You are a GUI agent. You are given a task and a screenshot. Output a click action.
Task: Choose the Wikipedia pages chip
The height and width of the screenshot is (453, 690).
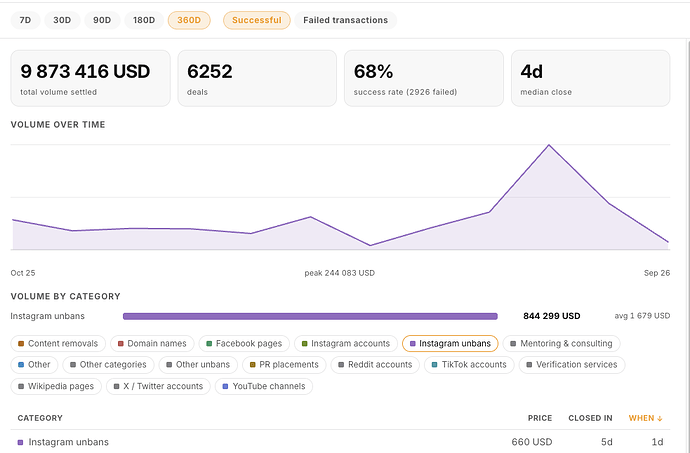click(x=56, y=386)
